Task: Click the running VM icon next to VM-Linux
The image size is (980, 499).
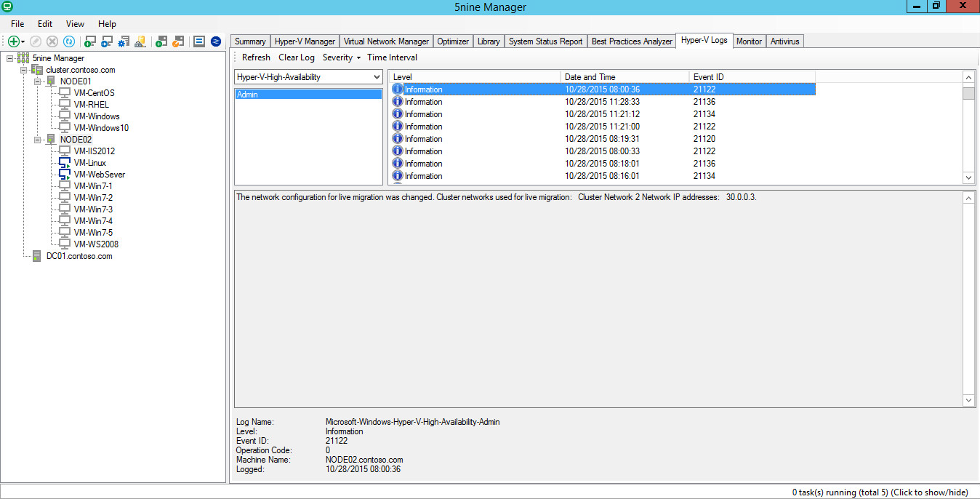Action: [x=65, y=163]
